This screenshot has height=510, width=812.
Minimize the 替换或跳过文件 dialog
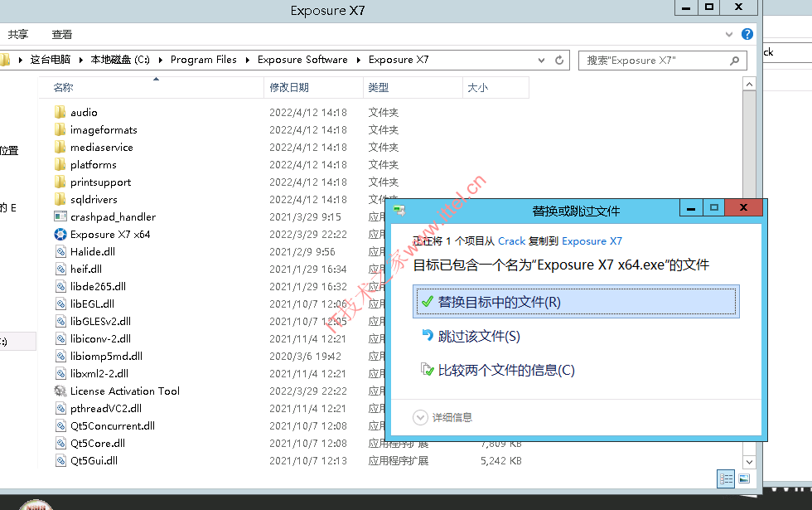(x=691, y=208)
